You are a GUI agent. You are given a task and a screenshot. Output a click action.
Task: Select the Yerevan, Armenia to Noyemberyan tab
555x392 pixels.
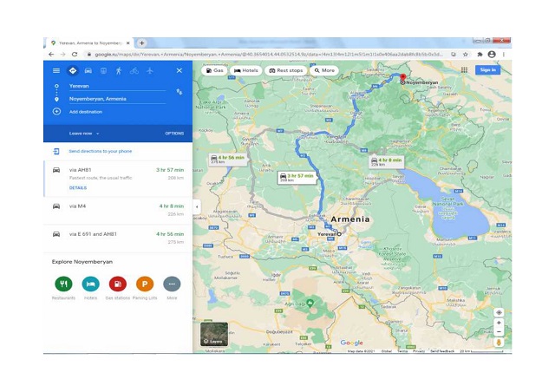pos(90,42)
